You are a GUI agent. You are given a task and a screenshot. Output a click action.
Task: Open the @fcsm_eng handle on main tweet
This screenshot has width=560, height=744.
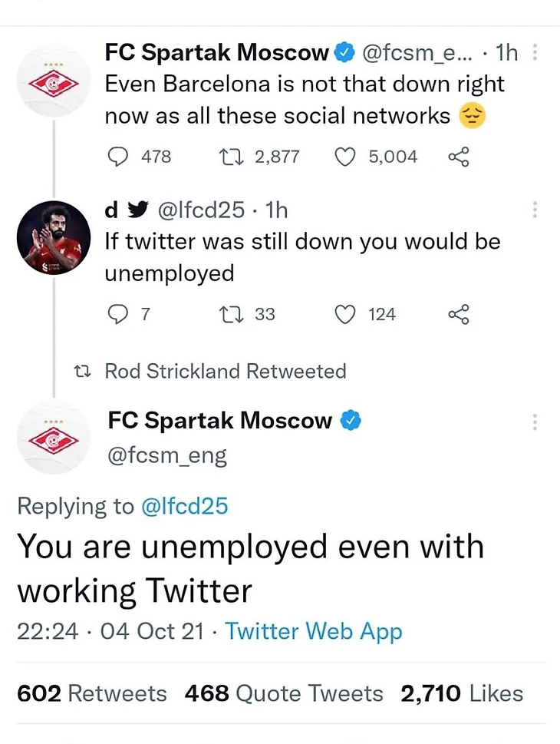tap(167, 456)
